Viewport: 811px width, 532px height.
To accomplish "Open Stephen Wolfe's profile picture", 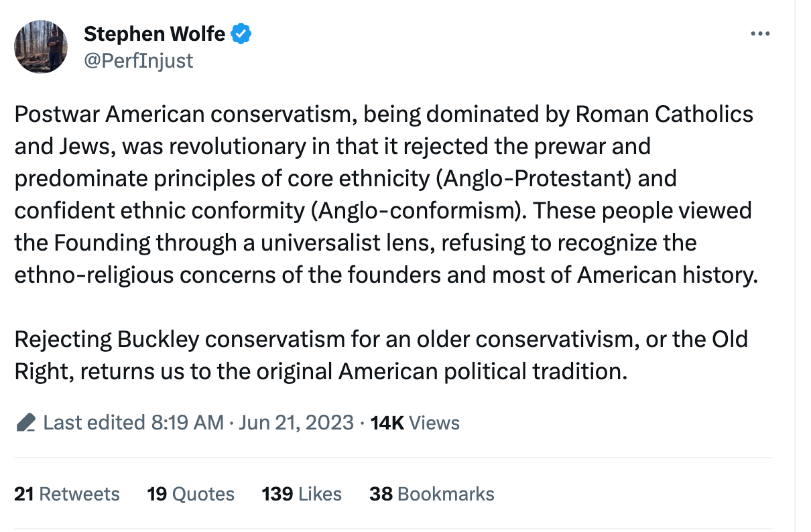I will point(41,46).
